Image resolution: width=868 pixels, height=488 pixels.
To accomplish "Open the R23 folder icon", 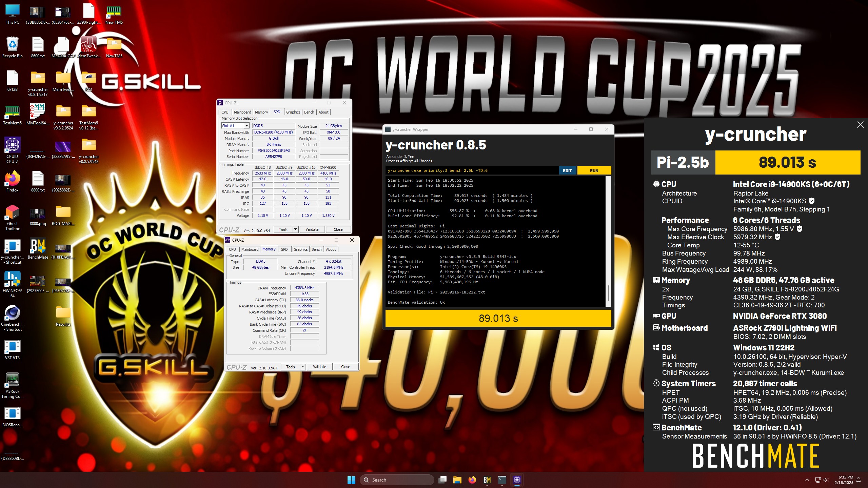I will (x=89, y=81).
